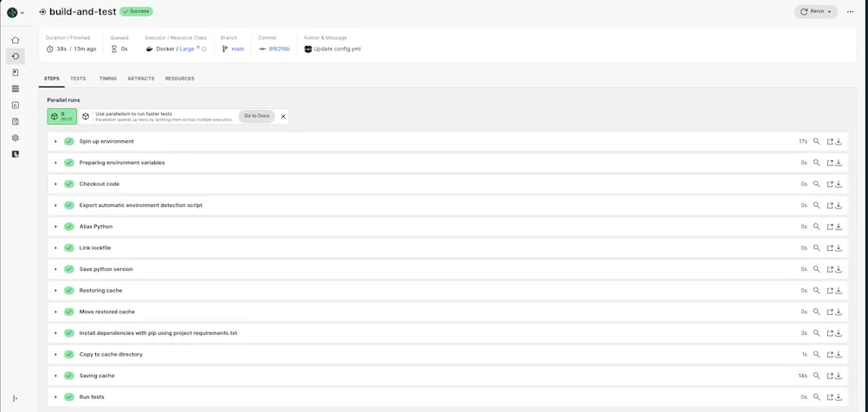
Task: Expand the sidebar with bottom-left toggle
Action: click(x=16, y=398)
